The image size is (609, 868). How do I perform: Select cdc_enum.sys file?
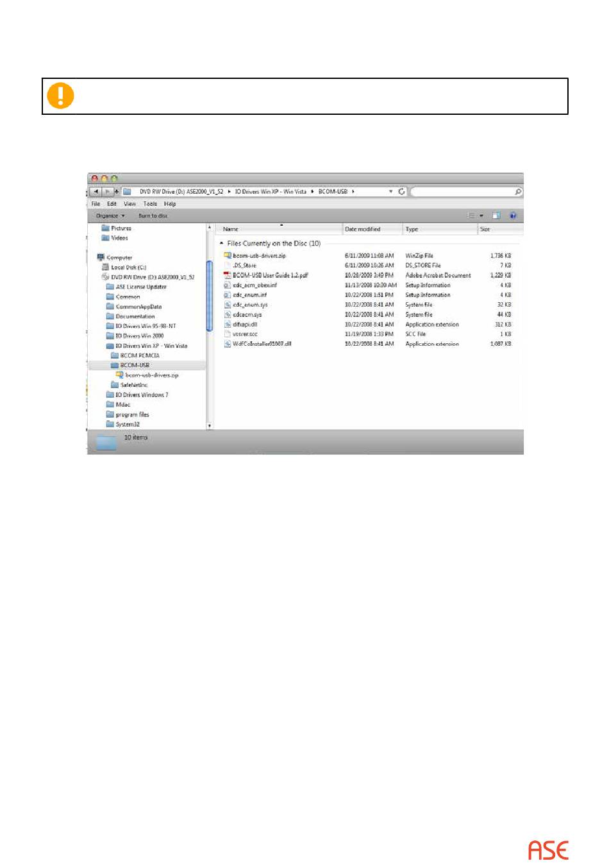[x=250, y=305]
